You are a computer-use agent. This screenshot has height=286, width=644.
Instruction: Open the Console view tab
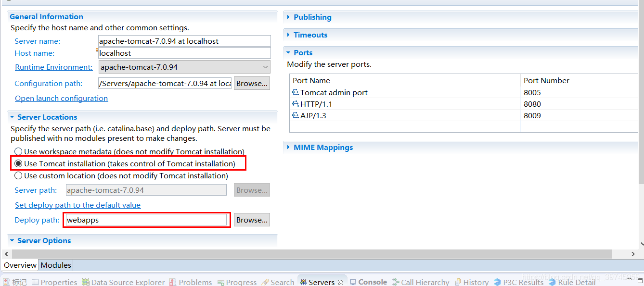click(368, 282)
